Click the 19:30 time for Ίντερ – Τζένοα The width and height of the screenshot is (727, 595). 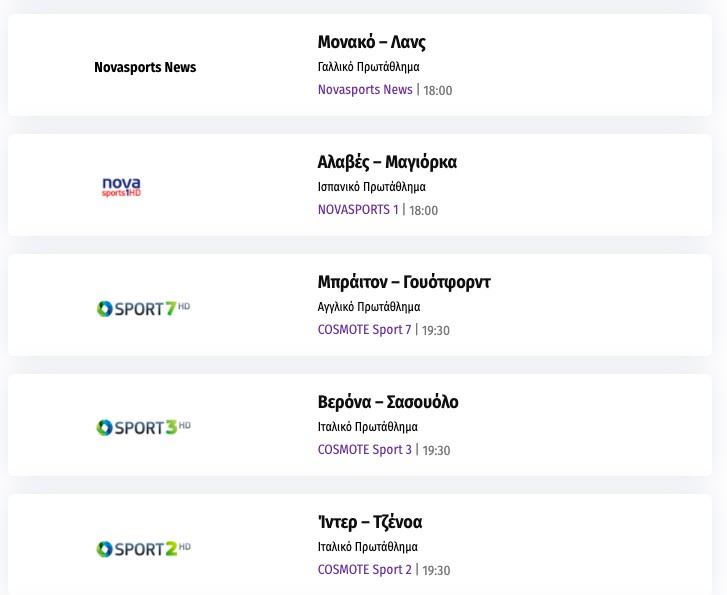click(x=437, y=571)
